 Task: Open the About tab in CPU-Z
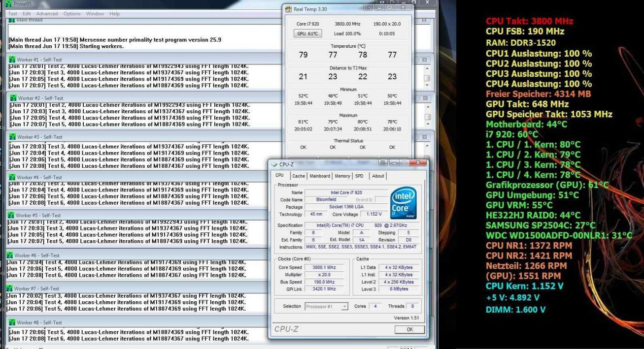(x=378, y=176)
